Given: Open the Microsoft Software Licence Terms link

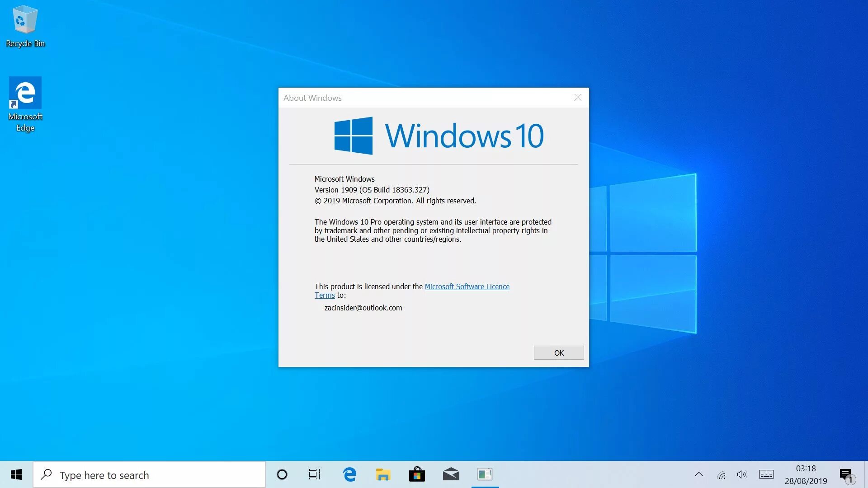Looking at the screenshot, I should (467, 286).
